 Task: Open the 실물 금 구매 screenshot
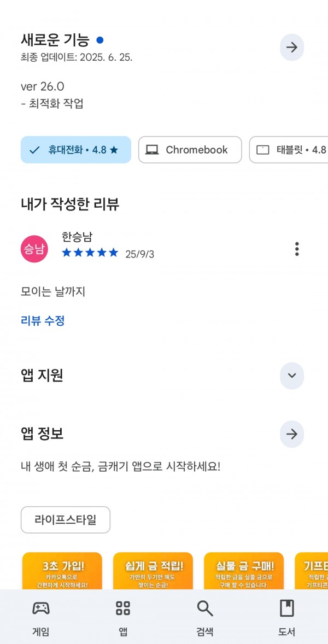point(244,571)
